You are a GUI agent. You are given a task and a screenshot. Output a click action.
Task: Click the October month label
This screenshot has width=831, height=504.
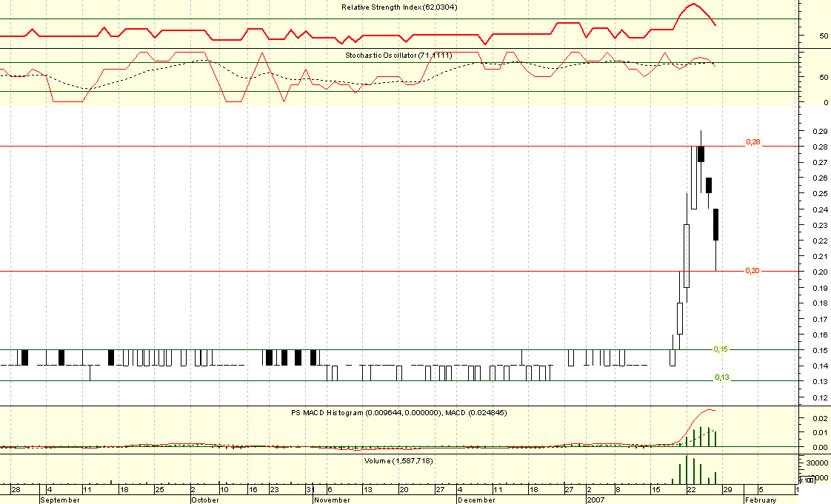tap(205, 500)
